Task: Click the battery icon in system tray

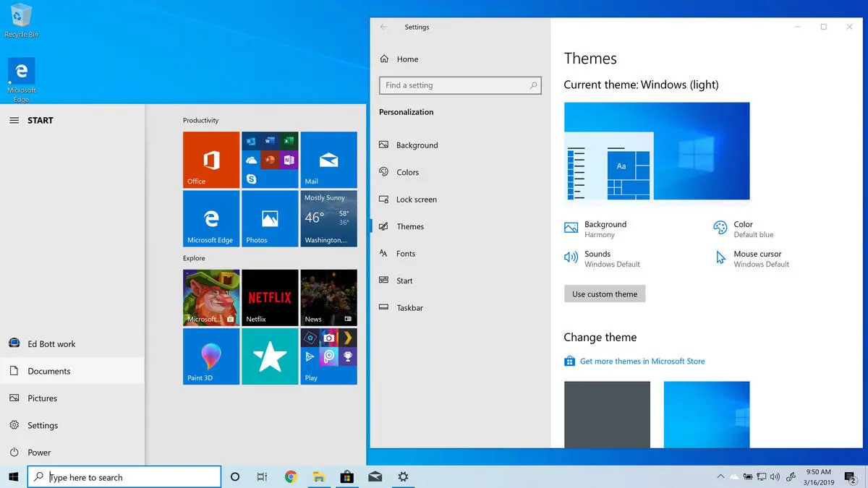Action: point(748,476)
